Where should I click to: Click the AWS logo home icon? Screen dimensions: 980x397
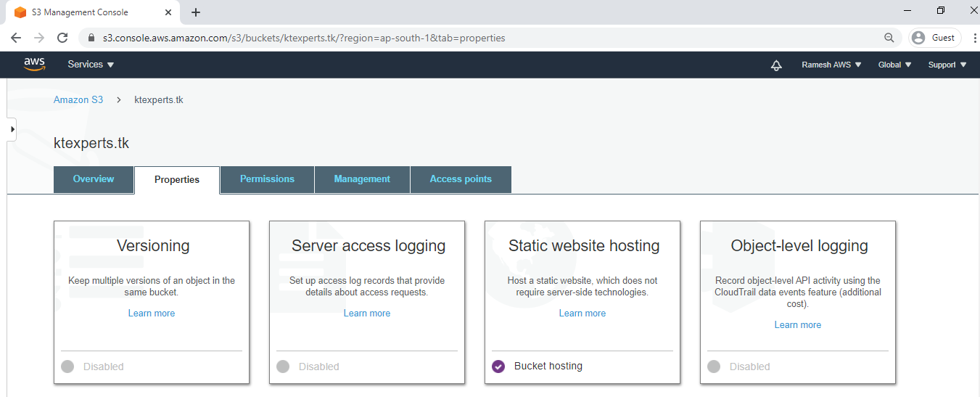[34, 65]
